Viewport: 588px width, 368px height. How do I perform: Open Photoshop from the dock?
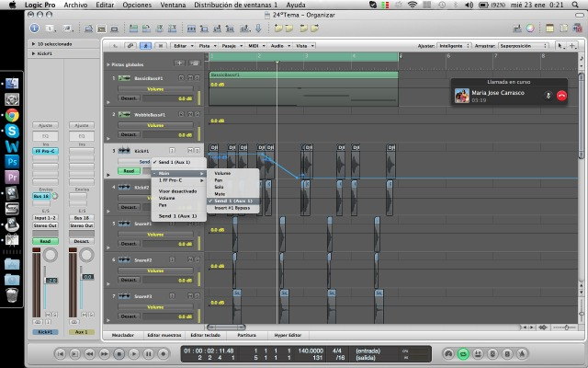pyautogui.click(x=12, y=161)
